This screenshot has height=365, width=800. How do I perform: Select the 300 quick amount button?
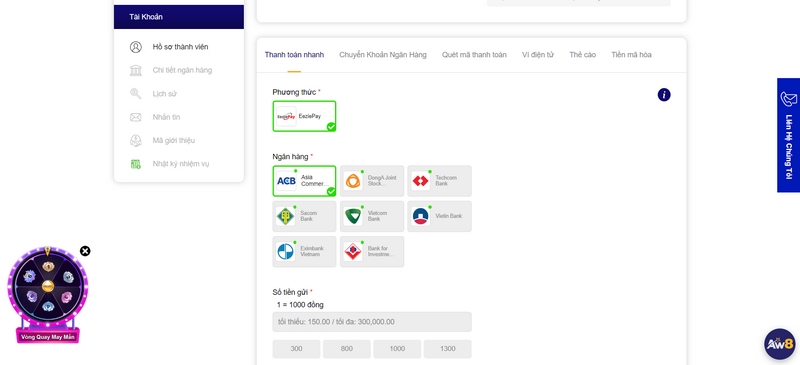point(296,349)
